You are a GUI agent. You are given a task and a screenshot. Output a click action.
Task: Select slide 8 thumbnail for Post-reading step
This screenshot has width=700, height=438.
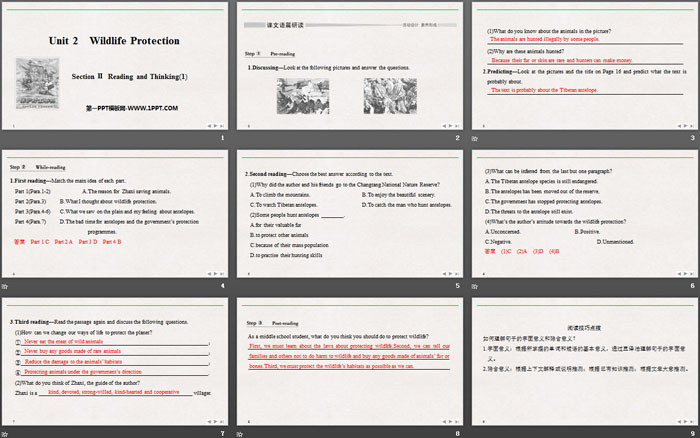[x=350, y=361]
